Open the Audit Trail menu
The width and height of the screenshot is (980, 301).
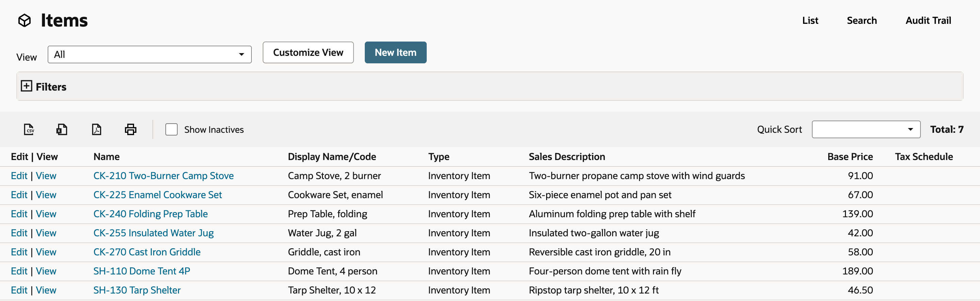tap(928, 20)
